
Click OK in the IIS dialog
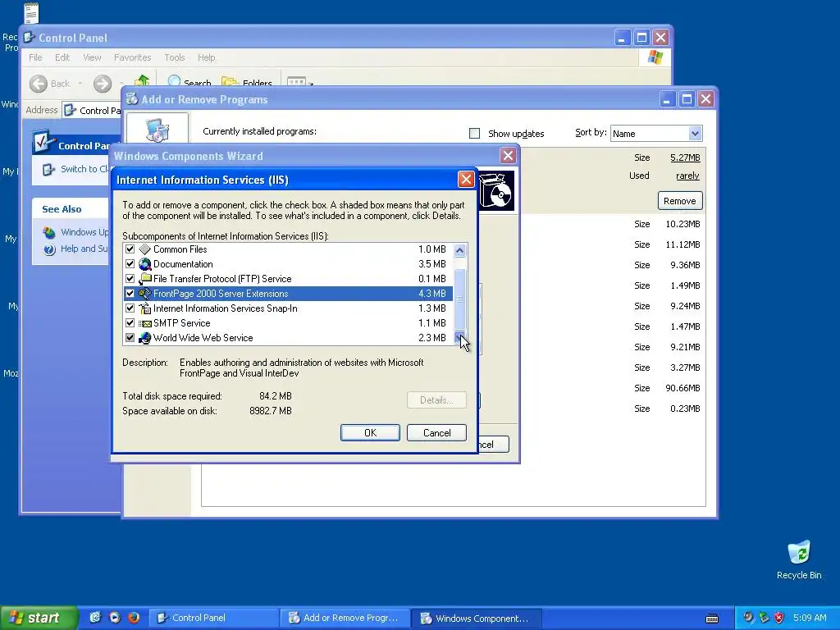(370, 433)
